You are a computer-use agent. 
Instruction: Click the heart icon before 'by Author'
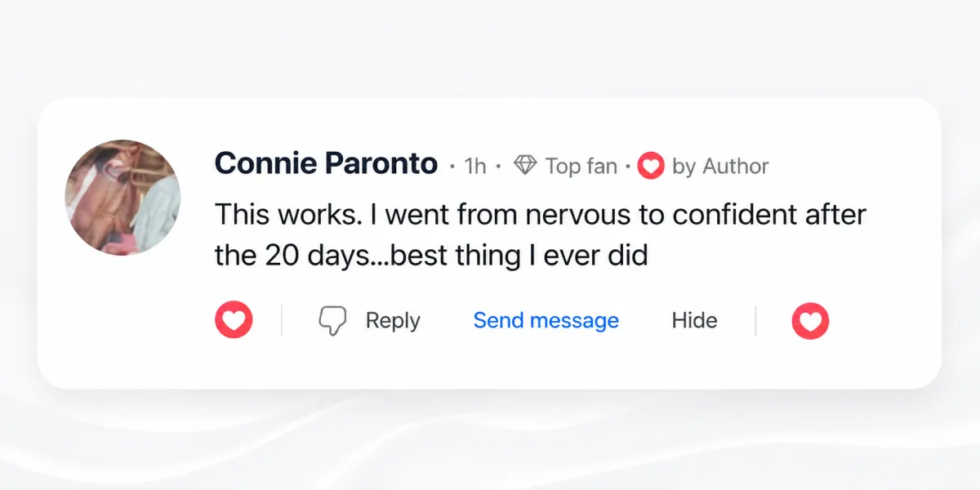tap(651, 166)
